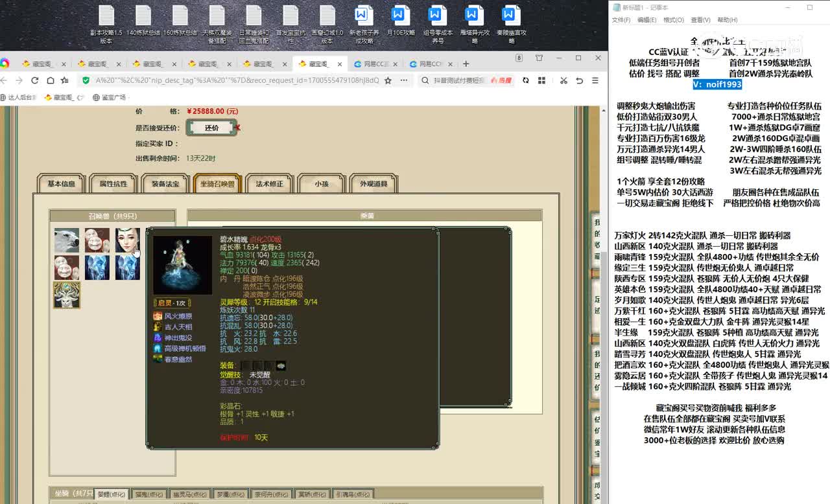Click the 风火燎原 skill icon
Viewport: 830px width, 504px height.
coord(158,316)
